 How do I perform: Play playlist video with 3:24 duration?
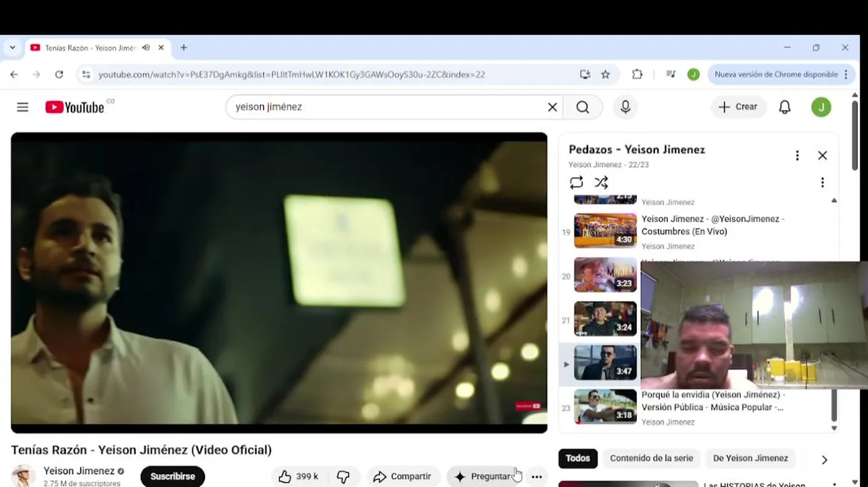pos(605,319)
